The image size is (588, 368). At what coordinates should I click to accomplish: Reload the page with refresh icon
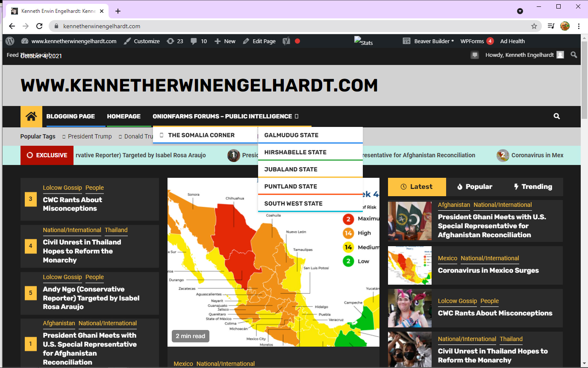[39, 26]
